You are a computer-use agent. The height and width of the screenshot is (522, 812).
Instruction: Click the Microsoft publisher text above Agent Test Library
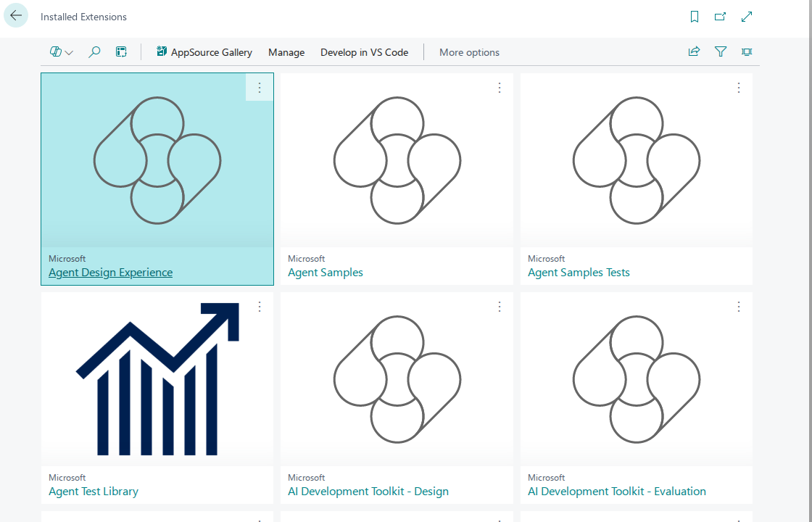pos(67,478)
